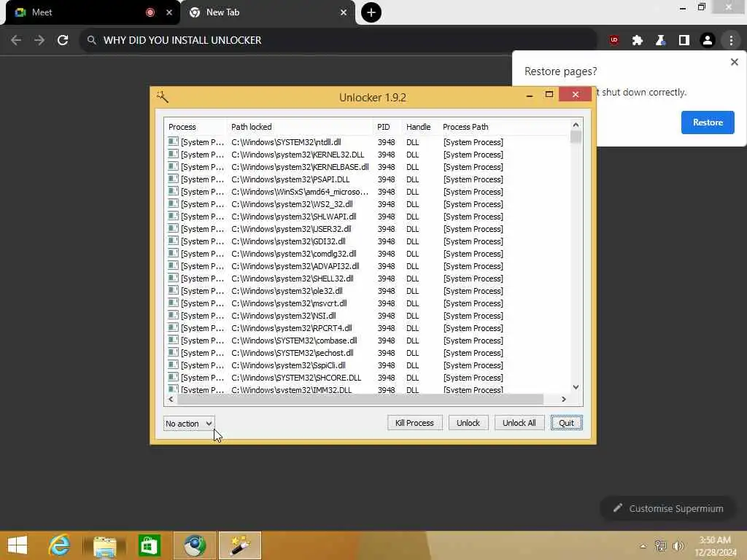
Task: Click the list's vertical scroll down arrow
Action: (x=576, y=387)
